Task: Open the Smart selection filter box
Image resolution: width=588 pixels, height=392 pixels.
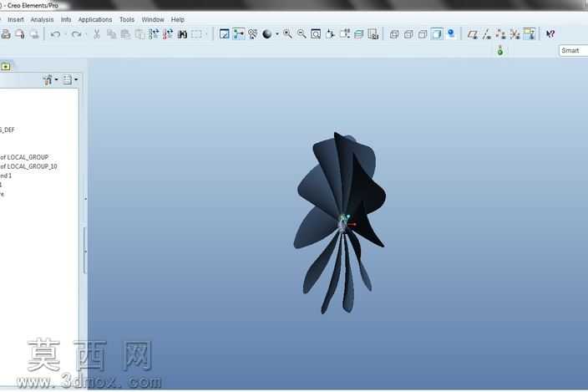Action: 573,51
